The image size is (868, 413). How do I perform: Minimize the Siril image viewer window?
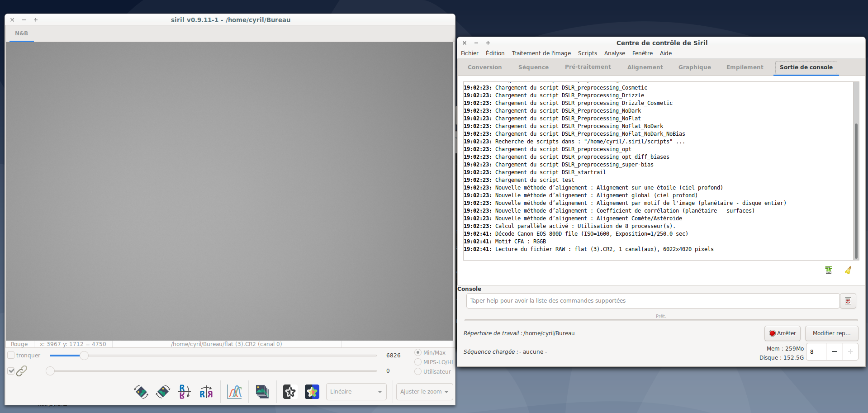pos(24,20)
